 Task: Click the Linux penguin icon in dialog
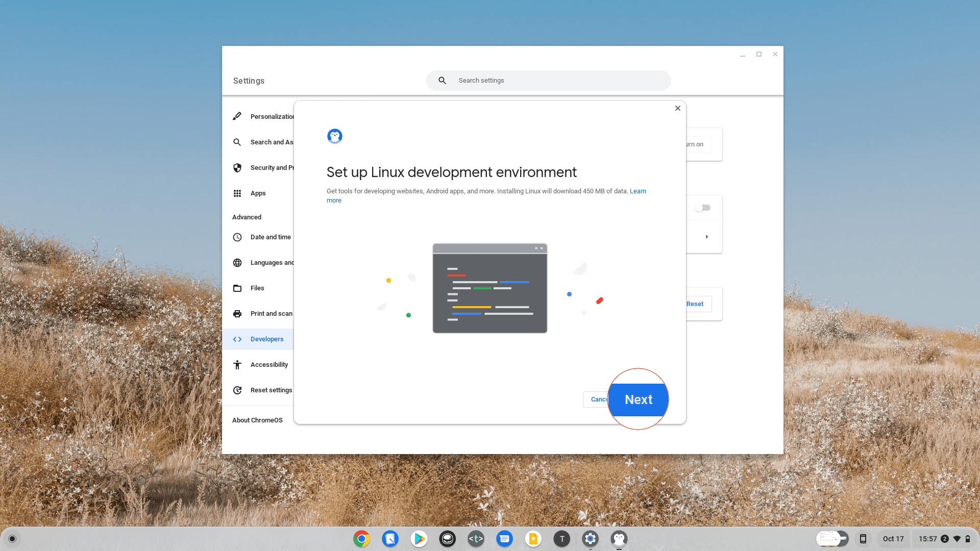(x=335, y=136)
